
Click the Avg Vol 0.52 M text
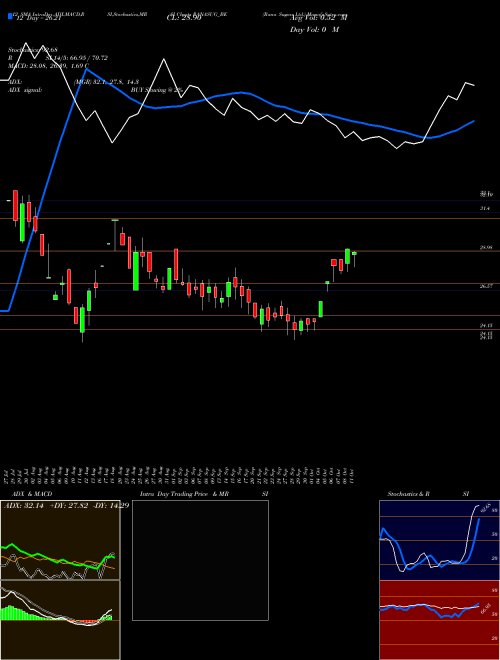[x=319, y=18]
